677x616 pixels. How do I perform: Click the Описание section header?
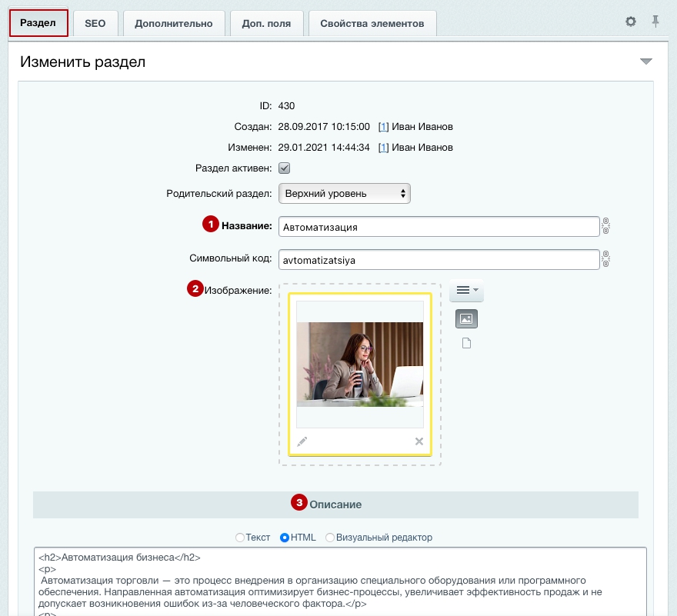point(335,504)
